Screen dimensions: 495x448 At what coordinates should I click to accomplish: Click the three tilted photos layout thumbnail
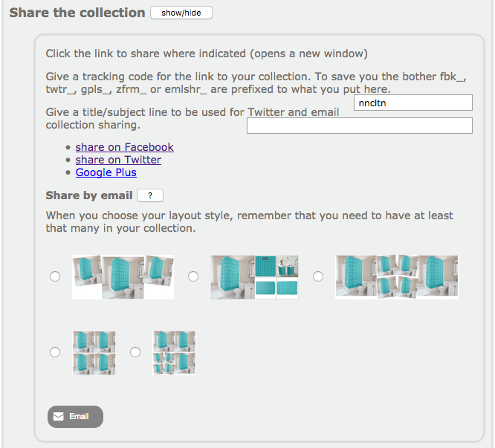123,276
